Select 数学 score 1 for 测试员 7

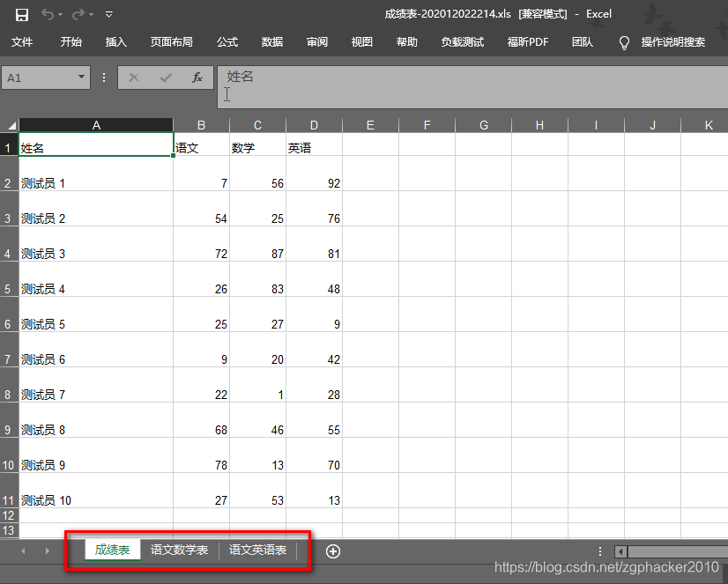click(257, 385)
